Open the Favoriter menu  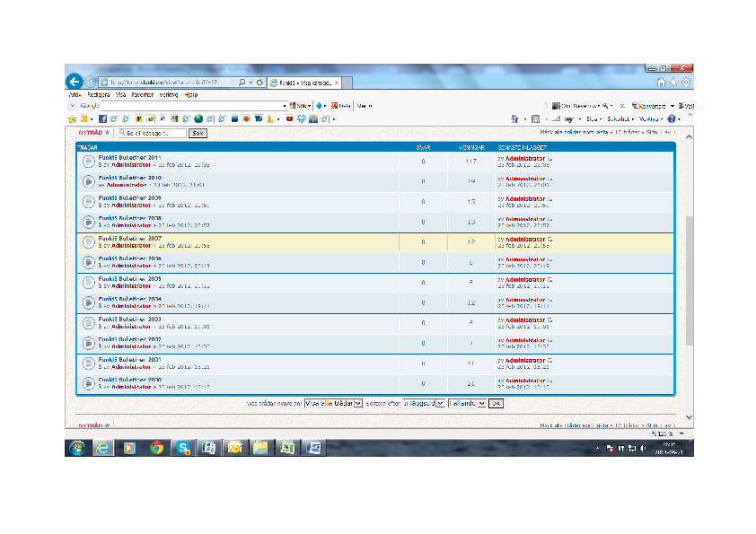(x=142, y=95)
